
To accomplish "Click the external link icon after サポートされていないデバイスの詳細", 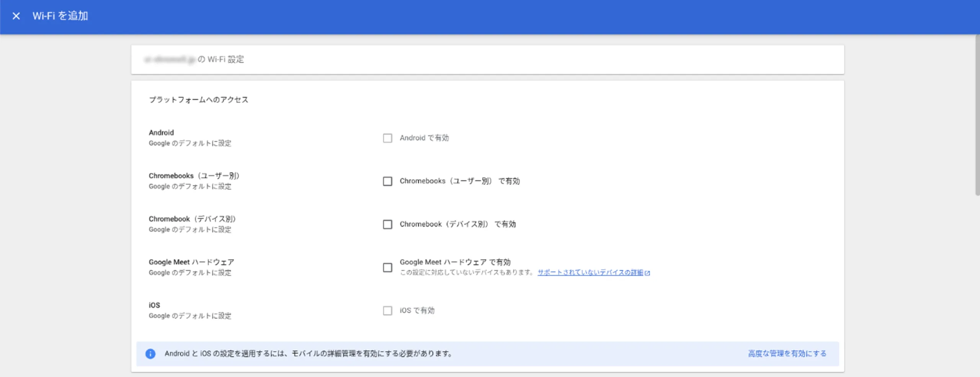I will coord(647,273).
